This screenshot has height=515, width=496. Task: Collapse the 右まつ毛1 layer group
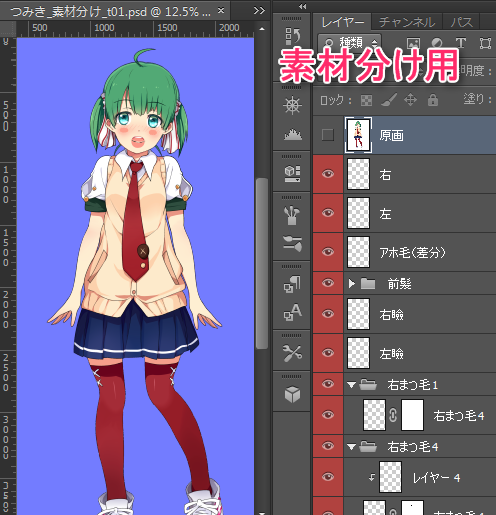351,385
